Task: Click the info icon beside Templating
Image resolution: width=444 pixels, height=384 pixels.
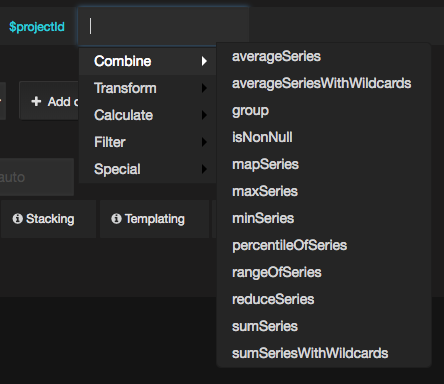Action: (x=116, y=219)
